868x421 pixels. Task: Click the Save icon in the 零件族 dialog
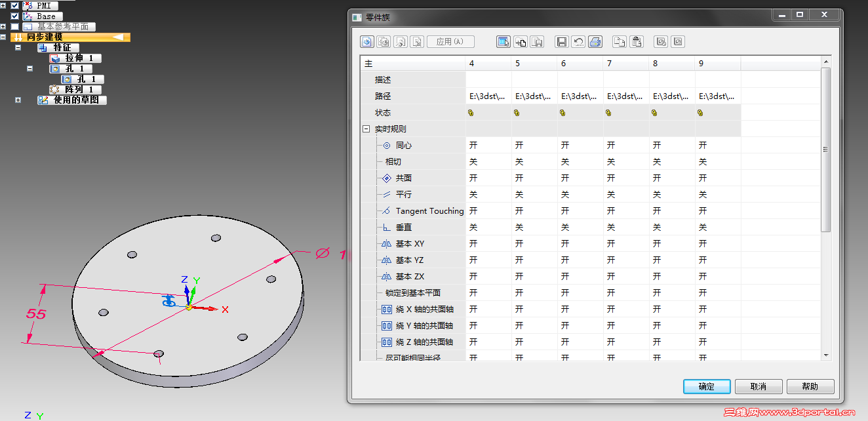pyautogui.click(x=561, y=41)
